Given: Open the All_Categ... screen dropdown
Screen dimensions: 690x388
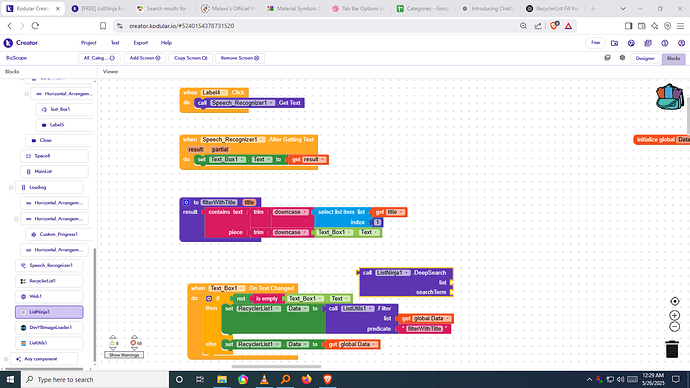Looking at the screenshot, I should click(x=99, y=58).
